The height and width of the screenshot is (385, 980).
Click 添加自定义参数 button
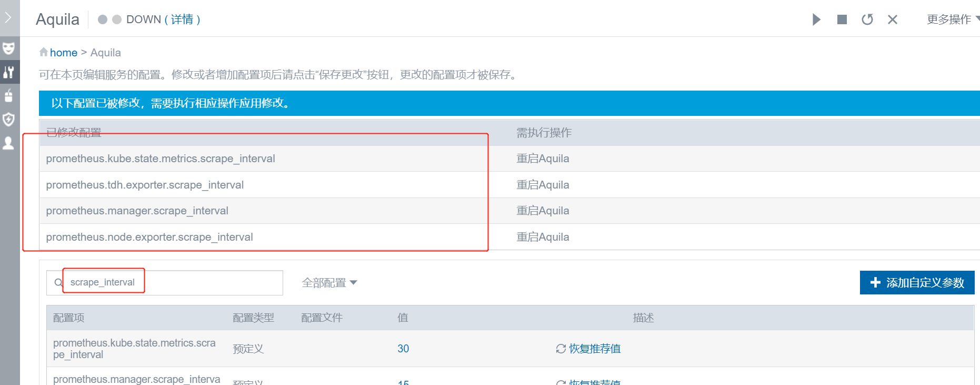click(x=917, y=283)
